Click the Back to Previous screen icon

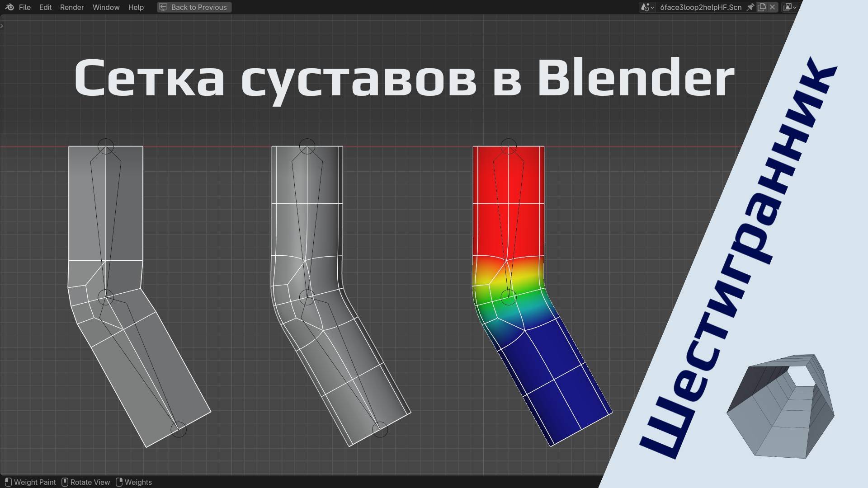(x=164, y=7)
